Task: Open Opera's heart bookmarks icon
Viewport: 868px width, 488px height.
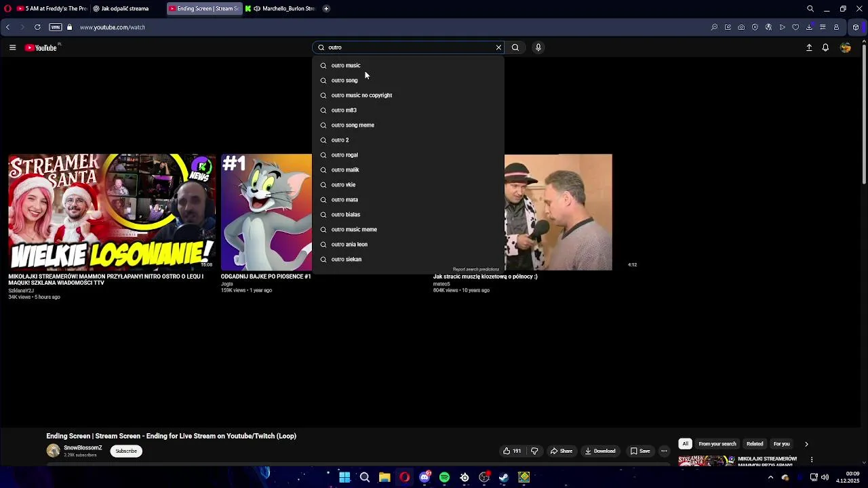Action: pos(795,27)
